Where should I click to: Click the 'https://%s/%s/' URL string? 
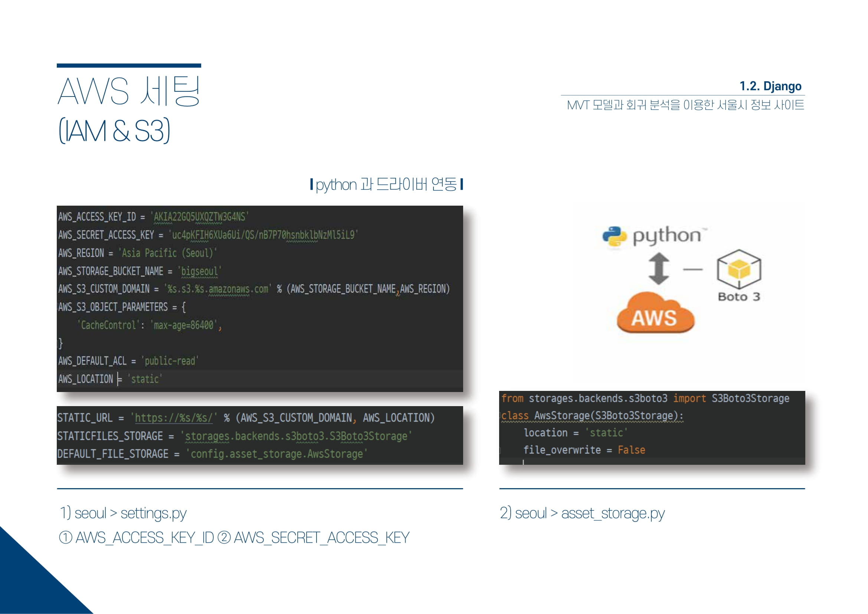click(174, 418)
